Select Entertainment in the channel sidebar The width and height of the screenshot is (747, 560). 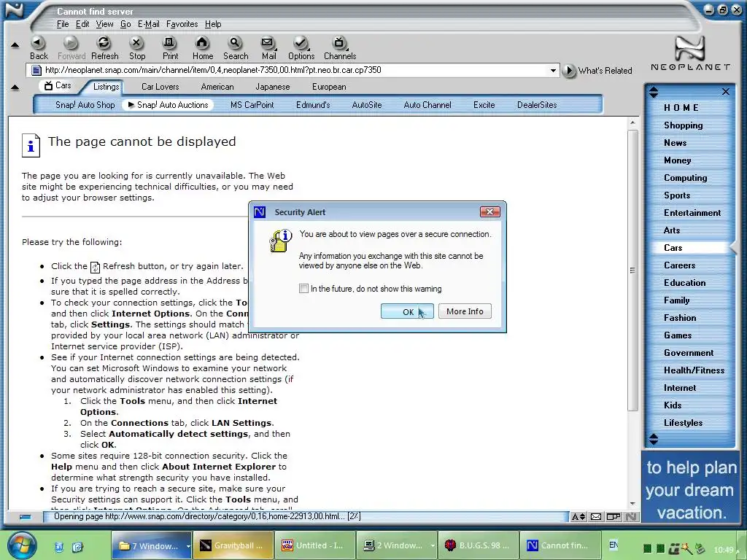click(x=692, y=213)
